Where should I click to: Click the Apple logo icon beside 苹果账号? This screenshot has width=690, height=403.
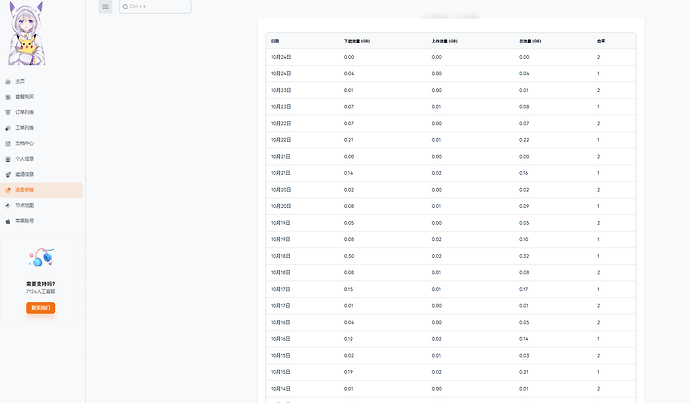pos(8,221)
